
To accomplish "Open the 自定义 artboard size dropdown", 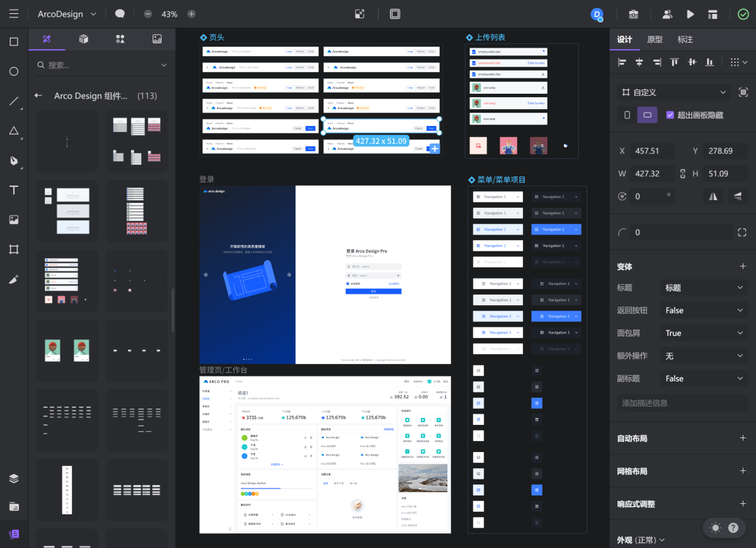I will (674, 92).
